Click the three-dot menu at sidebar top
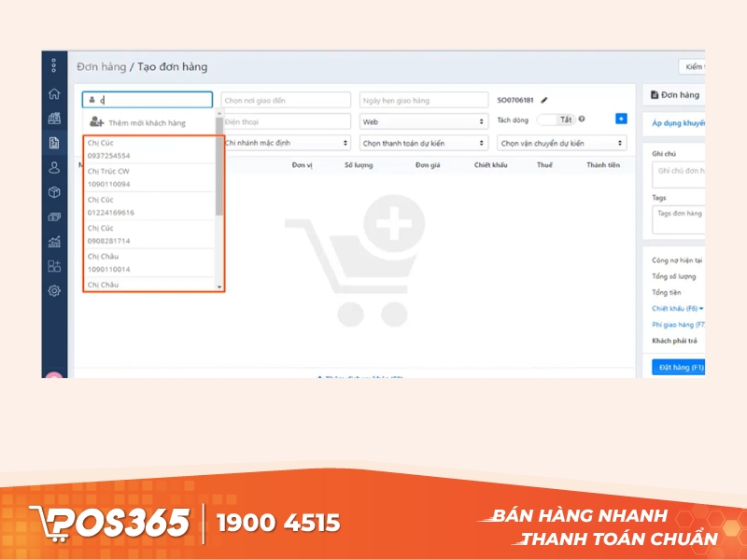Viewport: 747px width, 560px height. tap(54, 66)
